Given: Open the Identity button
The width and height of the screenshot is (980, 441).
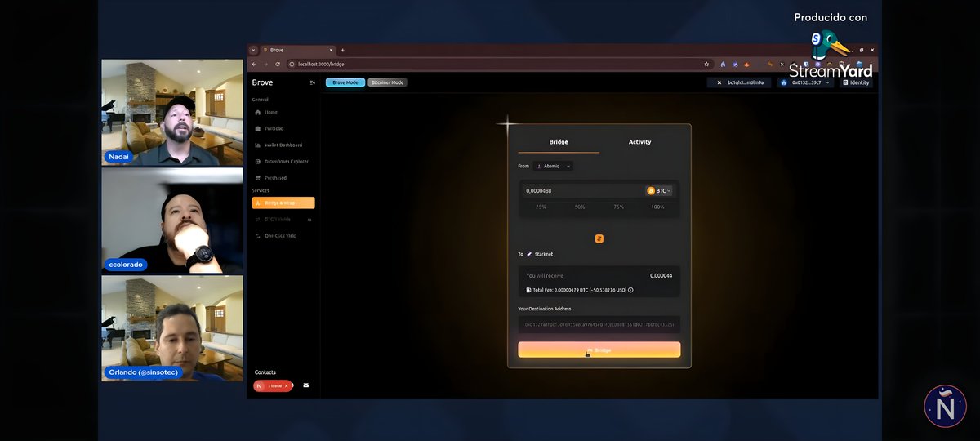Looking at the screenshot, I should tap(856, 82).
